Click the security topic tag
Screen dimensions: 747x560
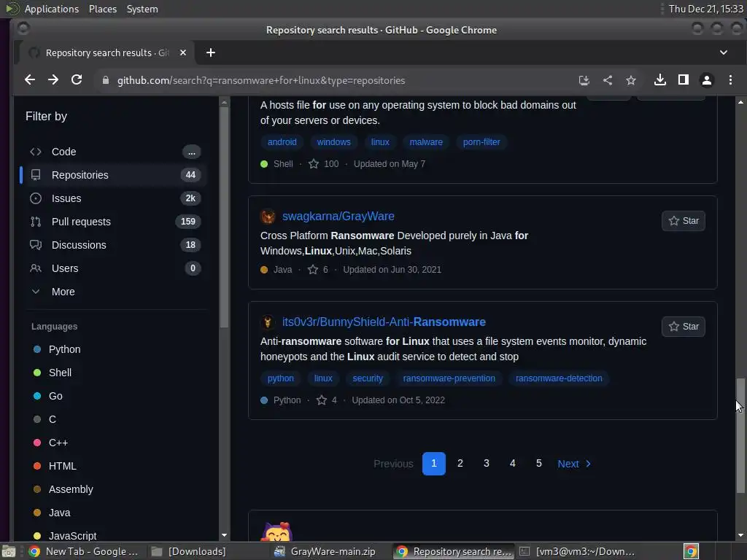368,378
